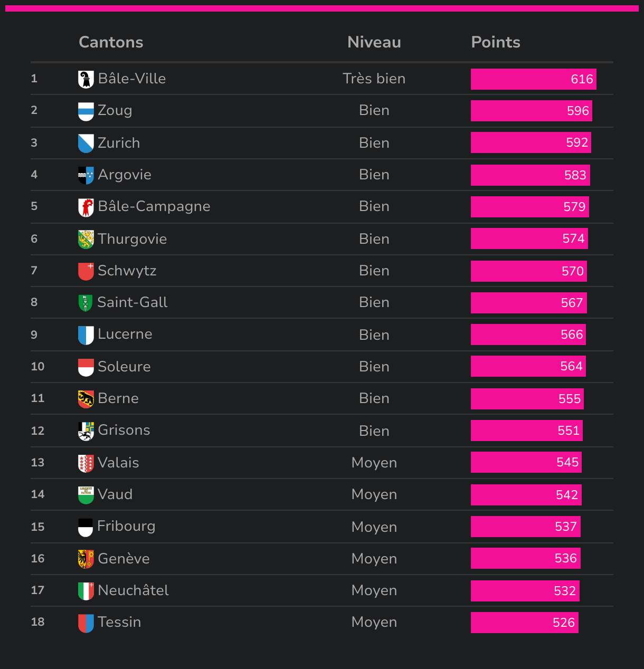Click the Neuchâtel tricolor shield icon

[86, 591]
